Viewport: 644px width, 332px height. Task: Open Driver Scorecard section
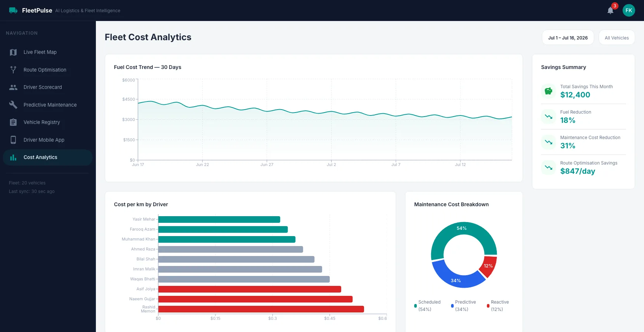[48, 87]
